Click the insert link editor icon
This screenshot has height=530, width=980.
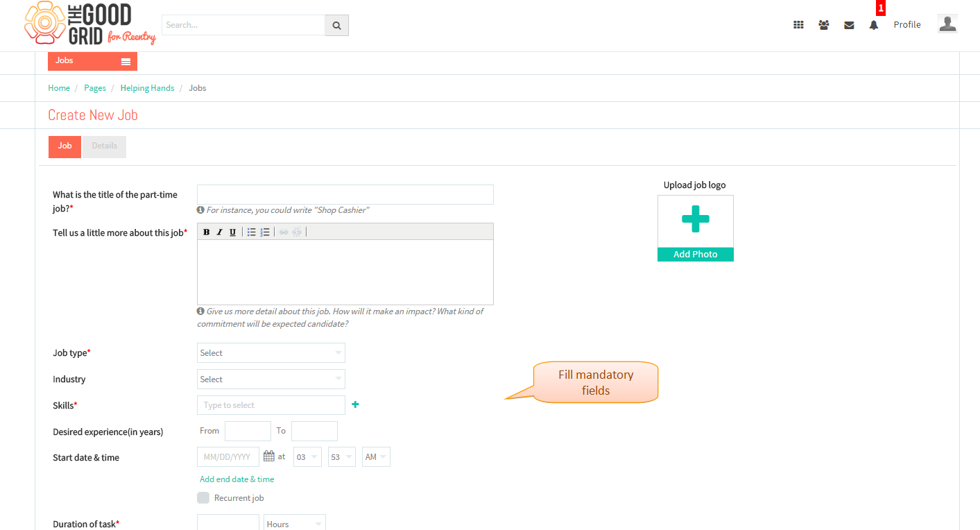284,232
